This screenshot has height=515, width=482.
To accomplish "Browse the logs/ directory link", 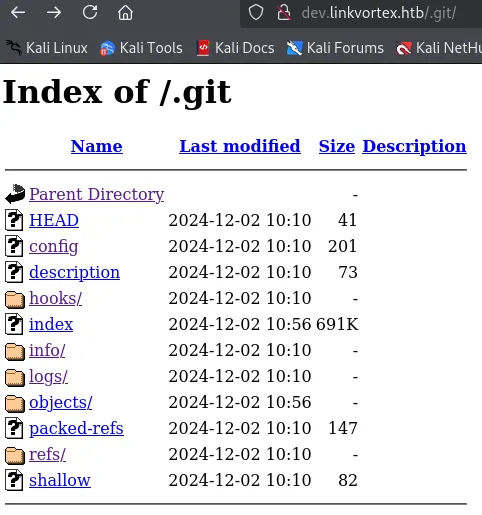I will click(48, 376).
